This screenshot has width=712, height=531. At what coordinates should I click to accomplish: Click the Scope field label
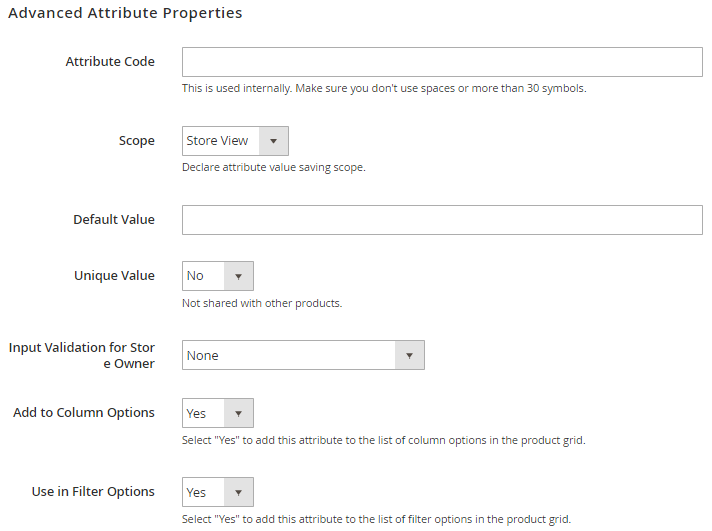136,141
